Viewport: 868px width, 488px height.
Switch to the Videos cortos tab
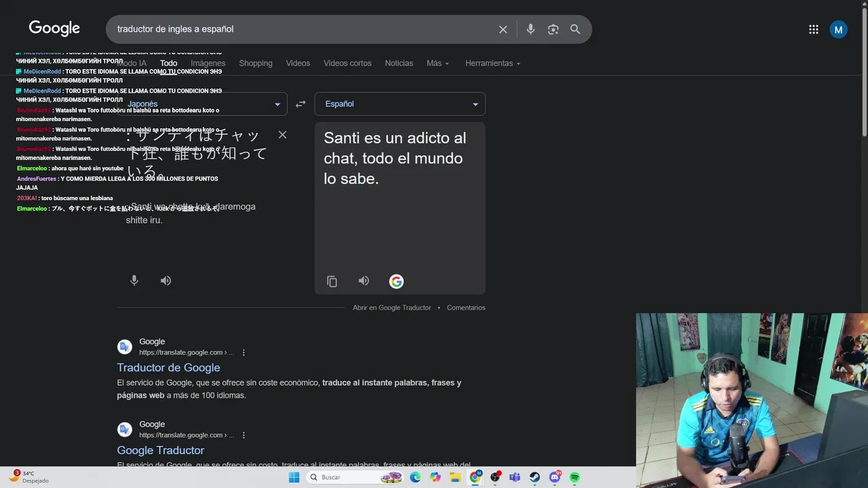pyautogui.click(x=347, y=63)
